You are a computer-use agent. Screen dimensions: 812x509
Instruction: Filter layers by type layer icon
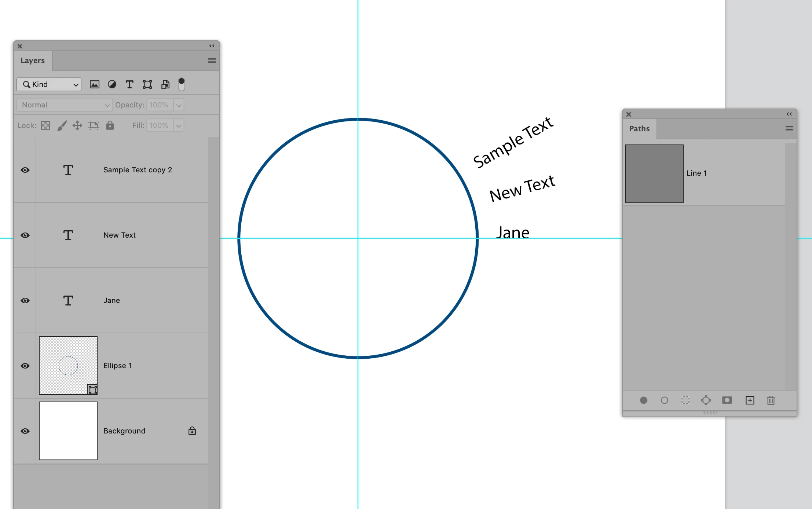click(x=129, y=84)
